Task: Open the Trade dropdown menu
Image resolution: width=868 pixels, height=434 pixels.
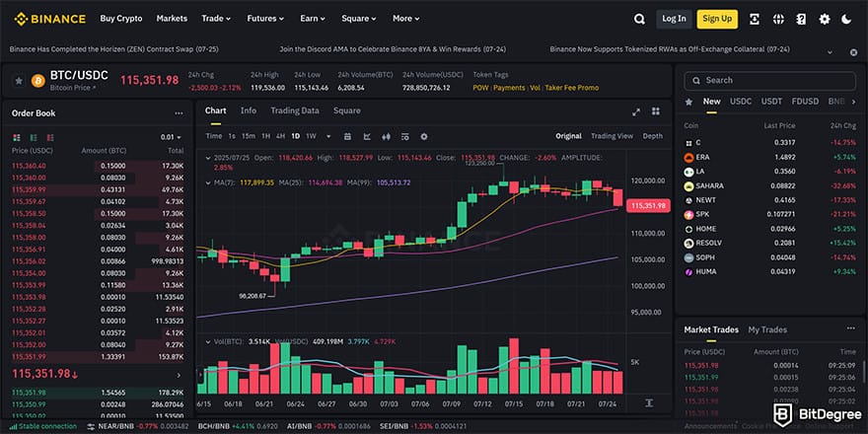Action: (216, 19)
